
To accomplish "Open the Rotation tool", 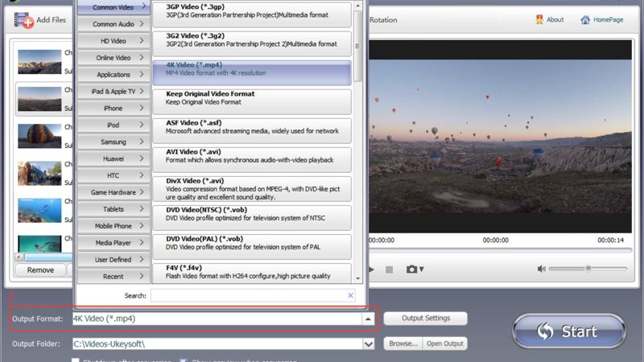I will point(383,19).
